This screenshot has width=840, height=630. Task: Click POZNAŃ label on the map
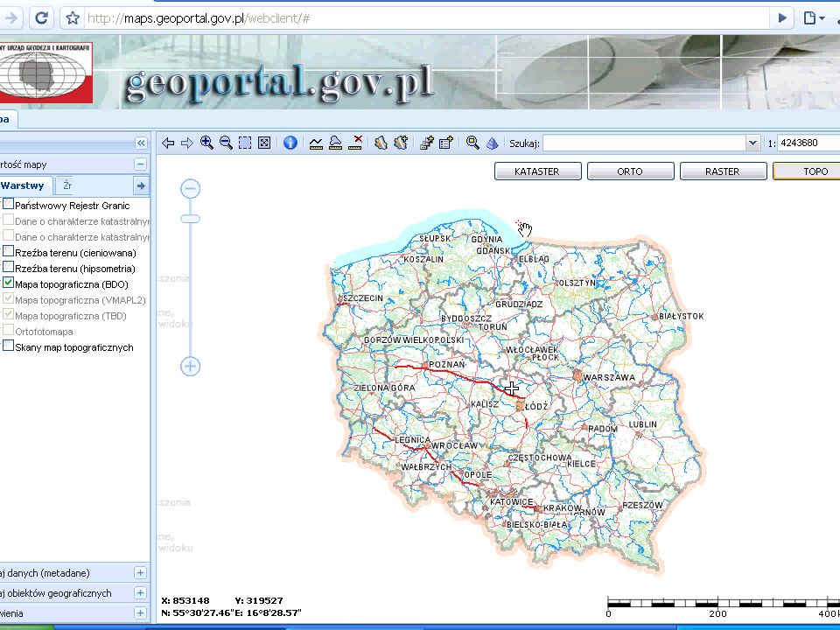(x=447, y=365)
